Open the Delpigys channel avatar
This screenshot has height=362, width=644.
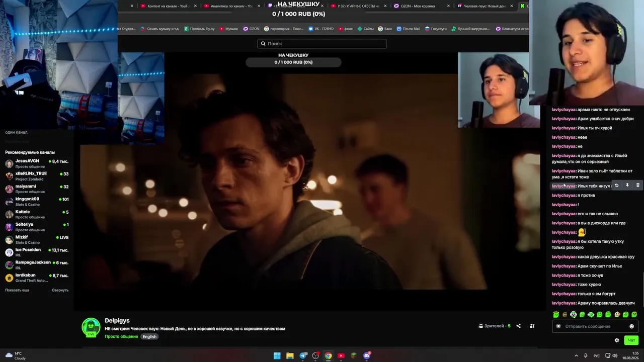(x=91, y=327)
